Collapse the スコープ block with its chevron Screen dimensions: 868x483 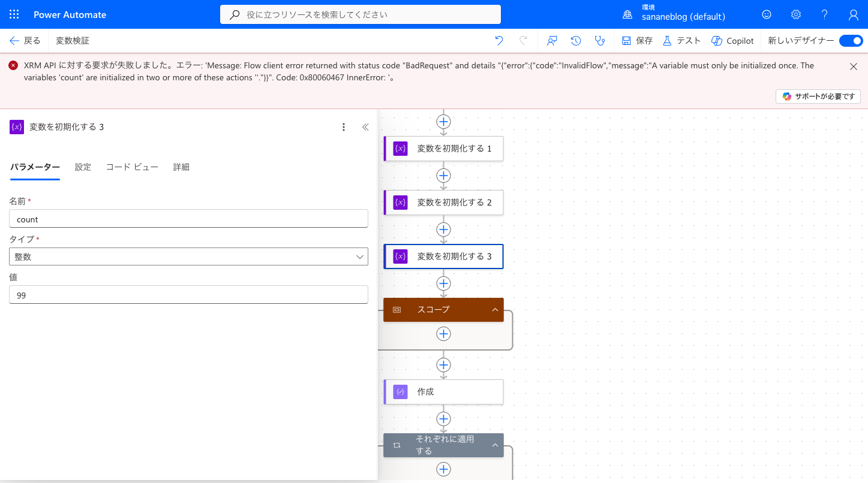click(x=495, y=310)
